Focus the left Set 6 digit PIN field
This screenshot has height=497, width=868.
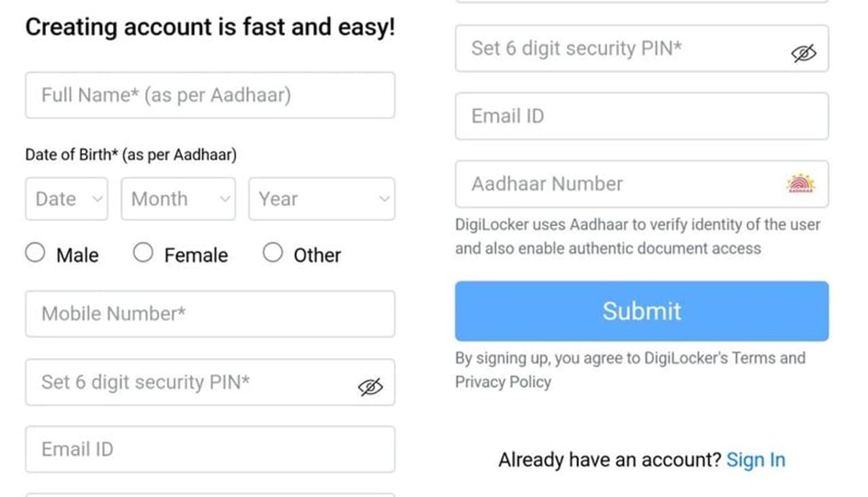(x=190, y=382)
